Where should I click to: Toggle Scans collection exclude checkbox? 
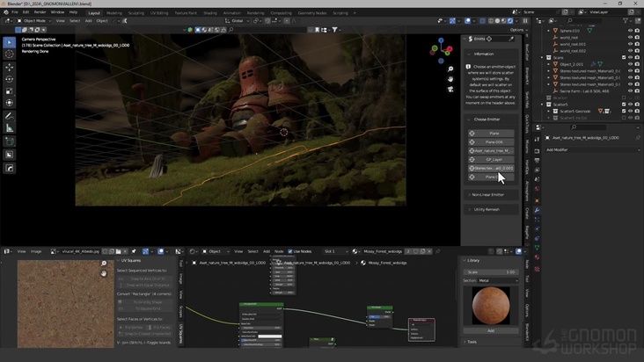click(624, 58)
